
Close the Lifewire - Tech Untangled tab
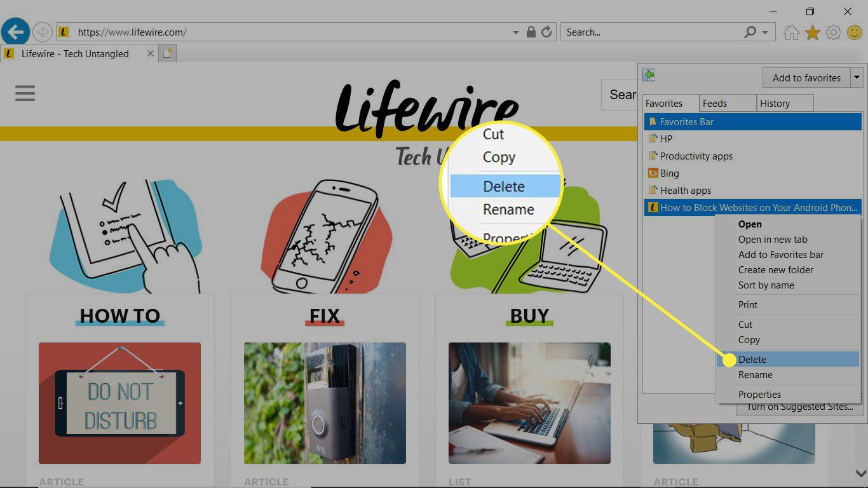pyautogui.click(x=151, y=54)
